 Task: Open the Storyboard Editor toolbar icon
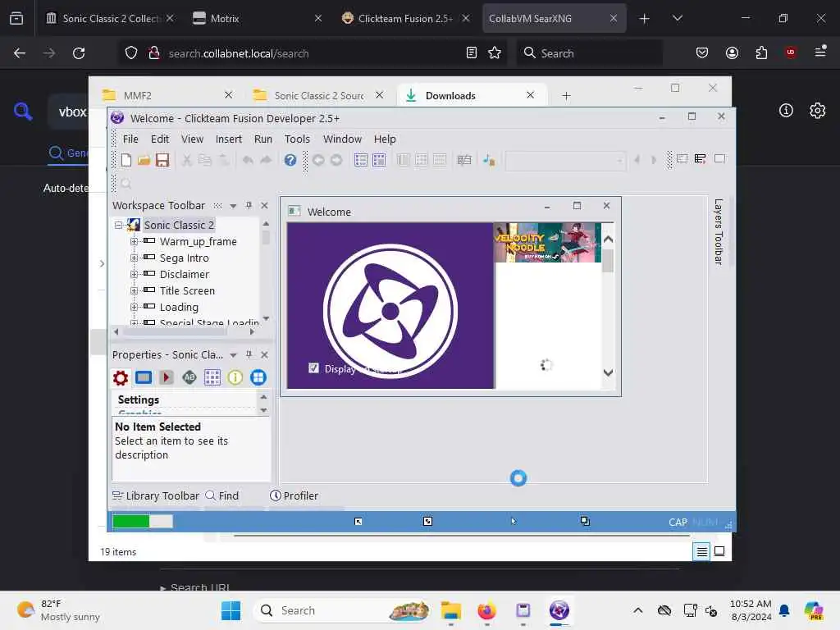point(361,160)
